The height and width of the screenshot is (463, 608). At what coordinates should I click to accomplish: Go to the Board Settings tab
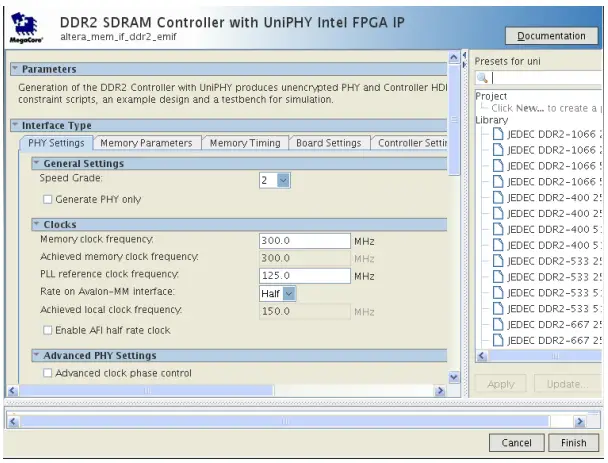[x=329, y=143]
